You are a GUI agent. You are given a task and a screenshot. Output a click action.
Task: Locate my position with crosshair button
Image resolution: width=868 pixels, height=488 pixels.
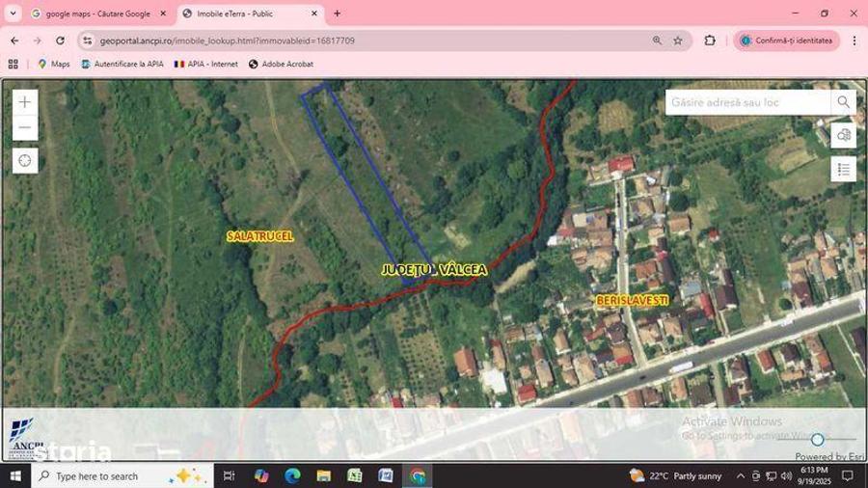click(x=25, y=161)
